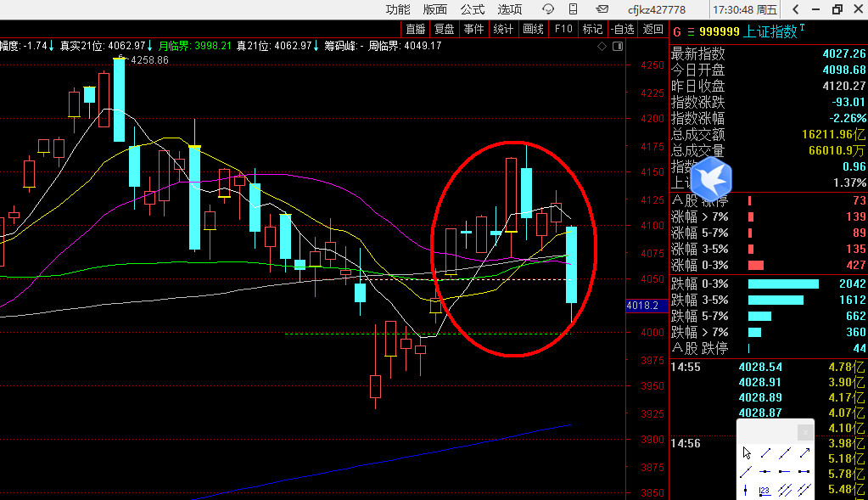The height and width of the screenshot is (500, 868).
Task: Click the A股 跌停 row count 44
Action: coord(860,348)
